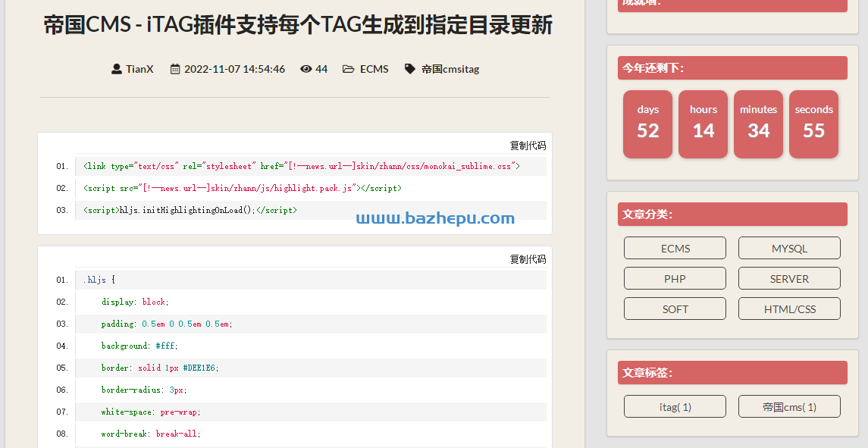Click the hours countdown card showing 14

point(703,124)
